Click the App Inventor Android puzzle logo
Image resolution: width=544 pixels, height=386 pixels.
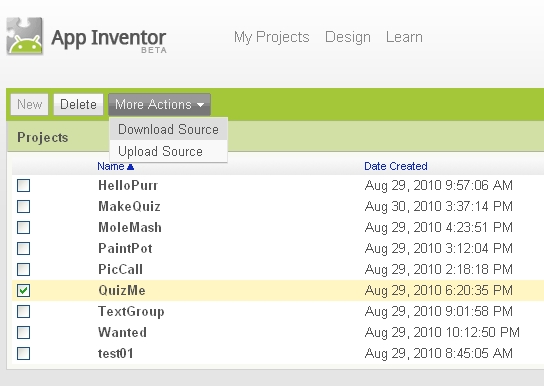25,36
